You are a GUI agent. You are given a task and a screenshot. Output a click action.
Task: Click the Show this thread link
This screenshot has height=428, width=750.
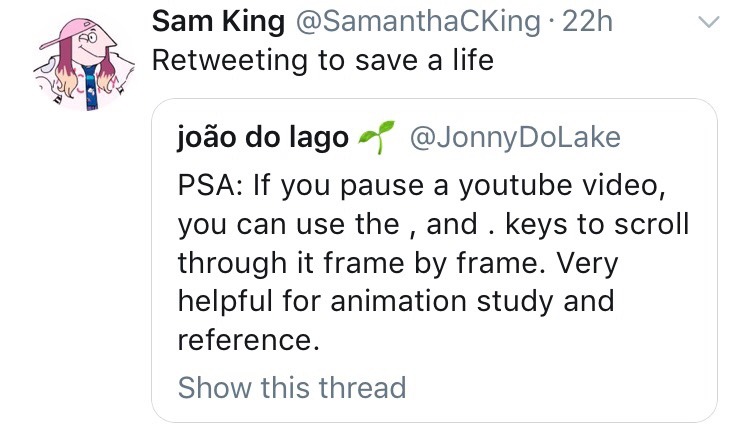pyautogui.click(x=291, y=387)
